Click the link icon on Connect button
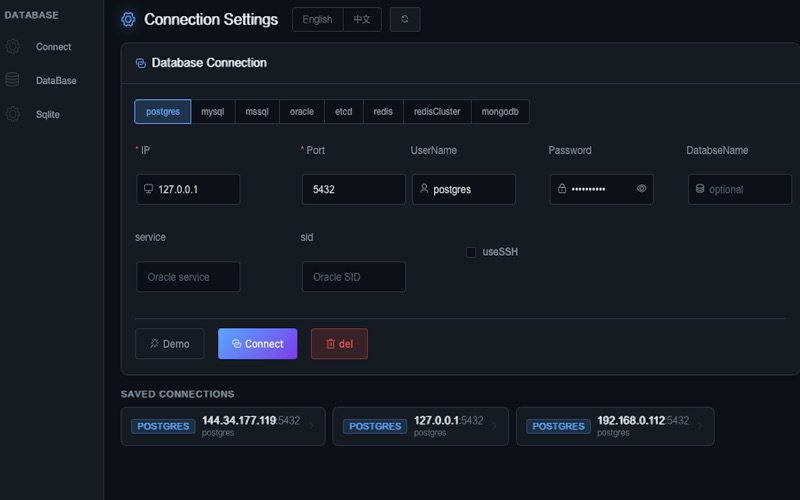 point(236,343)
